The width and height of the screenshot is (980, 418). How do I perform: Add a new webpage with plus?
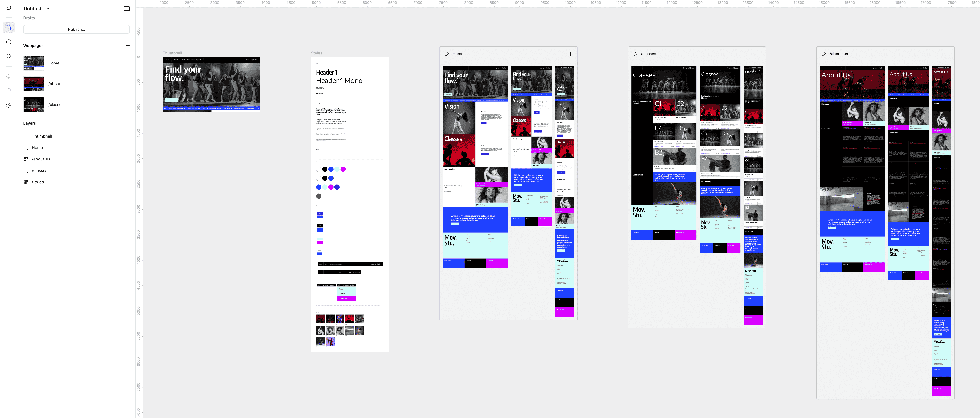coord(128,46)
